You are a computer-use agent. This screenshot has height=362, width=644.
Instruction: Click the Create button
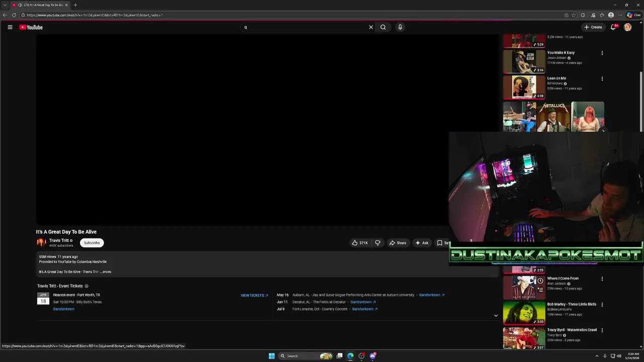[x=593, y=27]
